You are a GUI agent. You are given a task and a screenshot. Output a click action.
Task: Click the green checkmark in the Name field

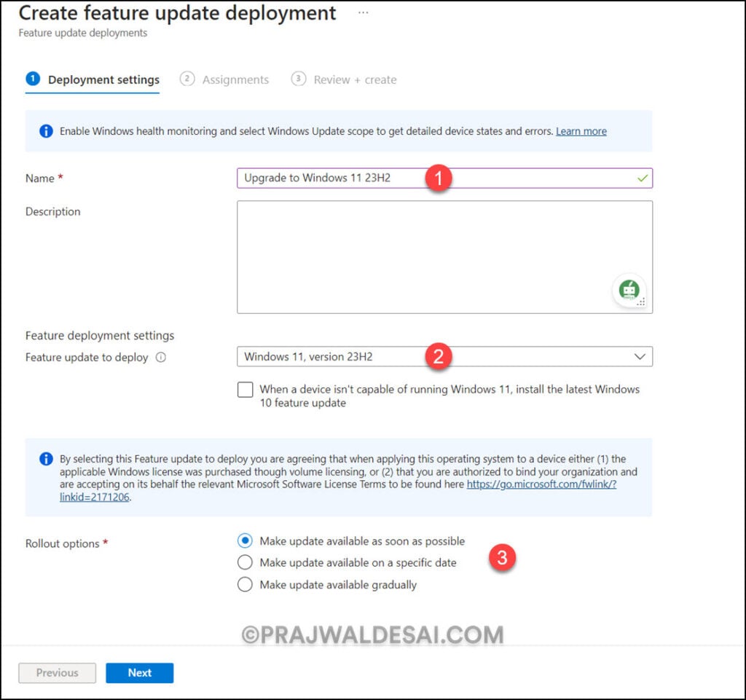pyautogui.click(x=643, y=178)
